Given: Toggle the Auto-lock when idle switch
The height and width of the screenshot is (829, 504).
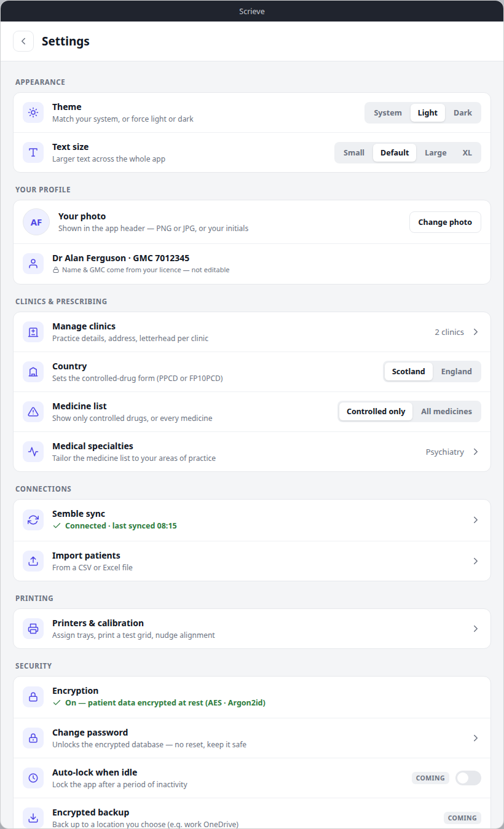Looking at the screenshot, I should [468, 778].
